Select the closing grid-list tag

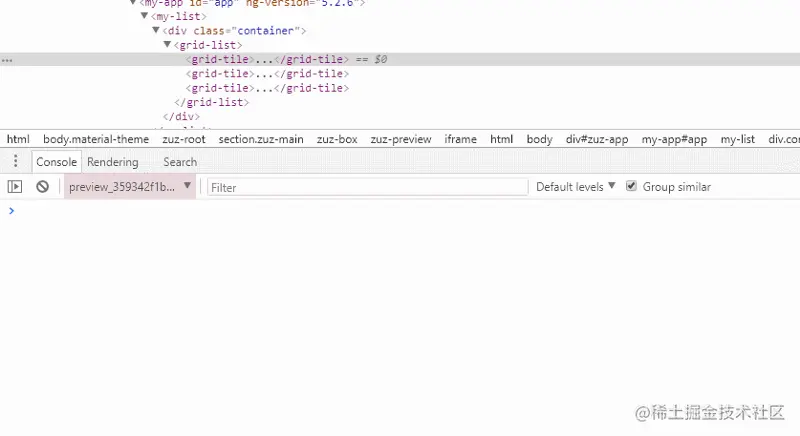[x=212, y=102]
